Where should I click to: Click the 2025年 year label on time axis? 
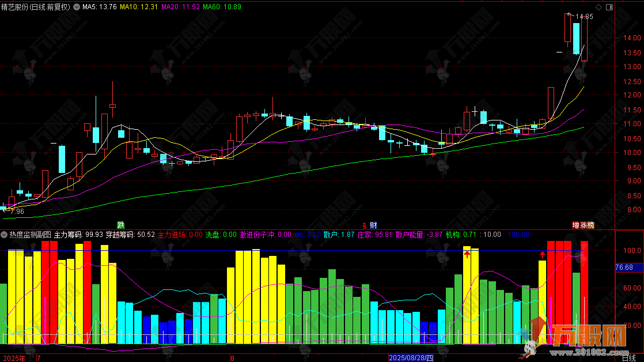point(14,358)
